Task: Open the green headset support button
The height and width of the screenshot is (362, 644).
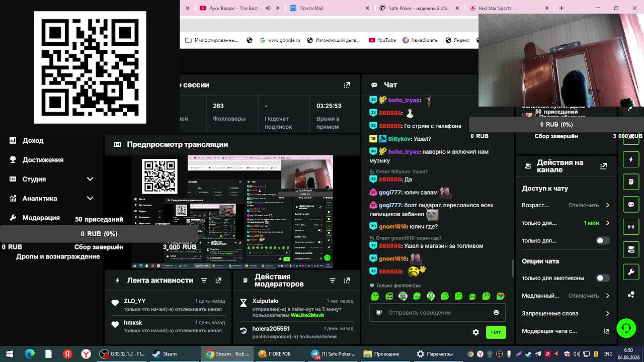Action: (x=626, y=328)
